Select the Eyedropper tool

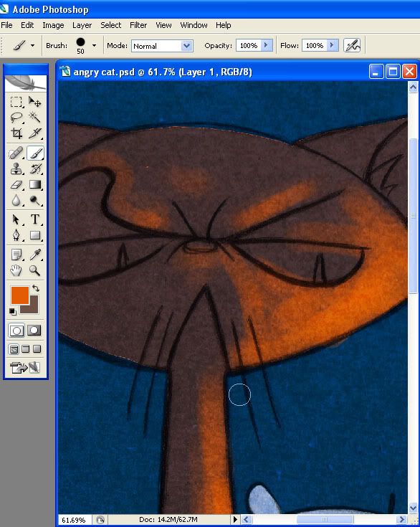click(34, 255)
